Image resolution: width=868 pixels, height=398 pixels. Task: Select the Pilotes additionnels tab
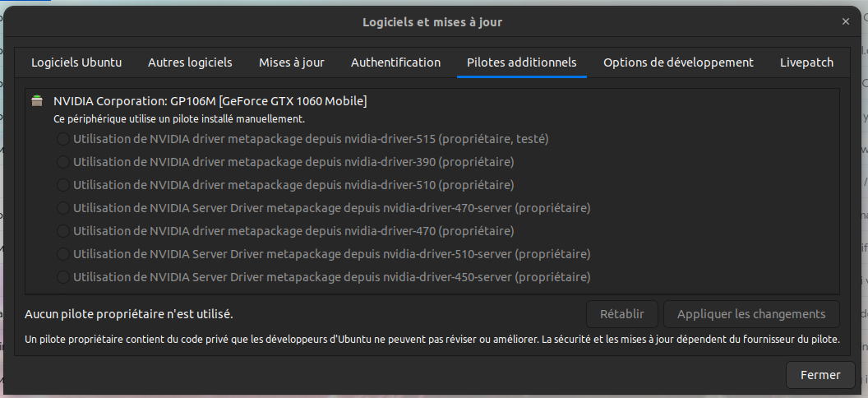522,62
